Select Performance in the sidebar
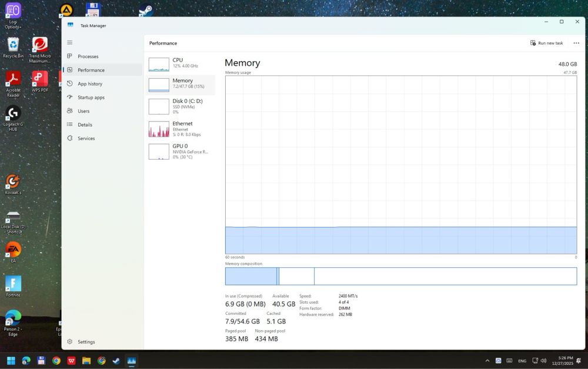Screen dimensions: 588x369 click(102, 70)
